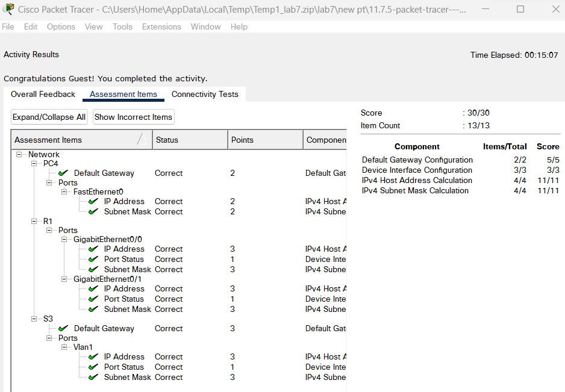565x392 pixels.
Task: Collapse the R1 tree node
Action: click(34, 221)
